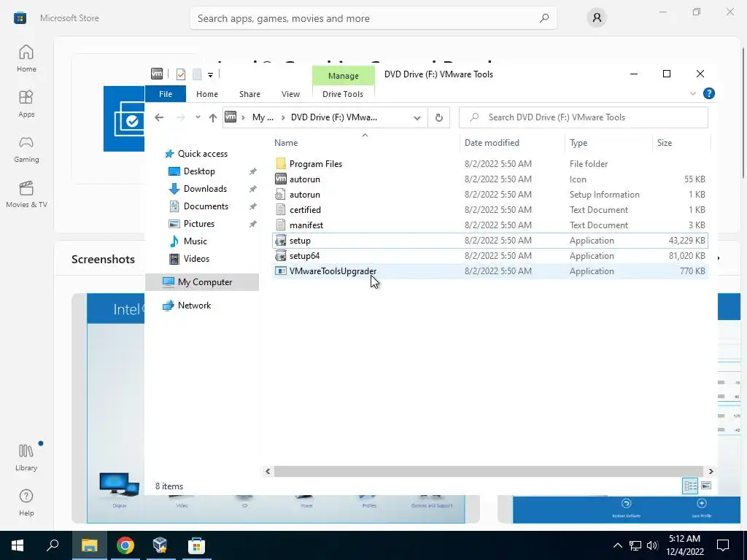
Task: Open Desktop in navigation pane
Action: (x=199, y=171)
